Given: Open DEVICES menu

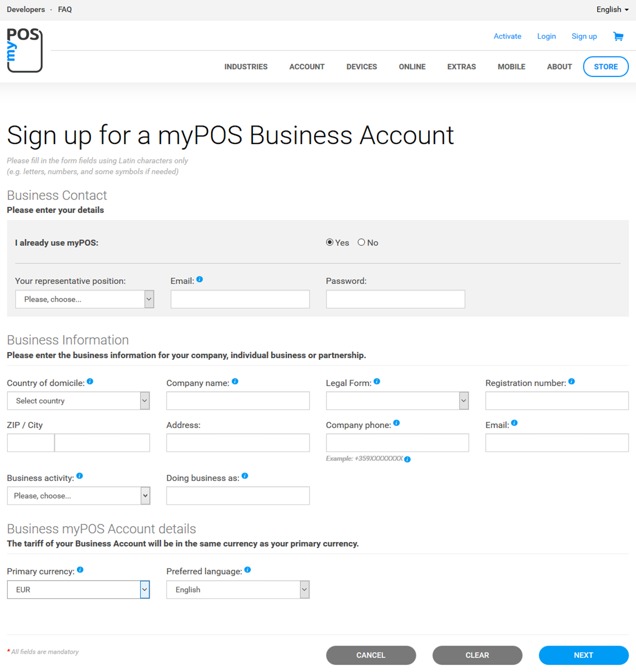Looking at the screenshot, I should 362,67.
